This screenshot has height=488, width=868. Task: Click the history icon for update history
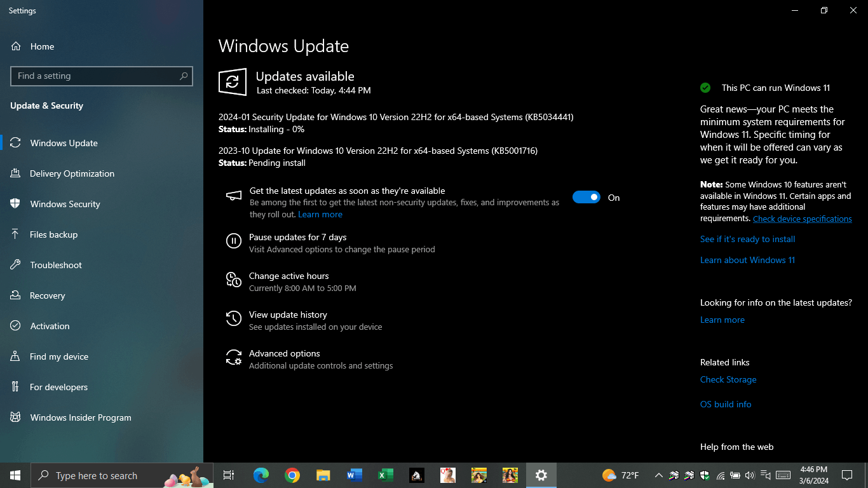pyautogui.click(x=234, y=318)
